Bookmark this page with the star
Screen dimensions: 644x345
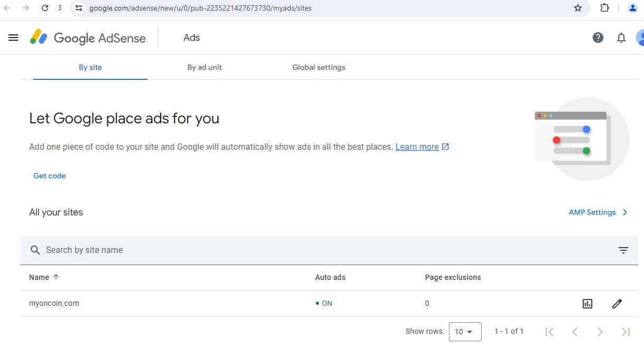point(578,8)
